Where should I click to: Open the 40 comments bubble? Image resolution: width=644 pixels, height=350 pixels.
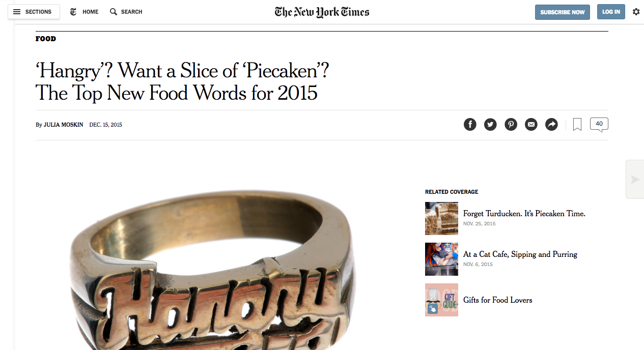pyautogui.click(x=599, y=124)
